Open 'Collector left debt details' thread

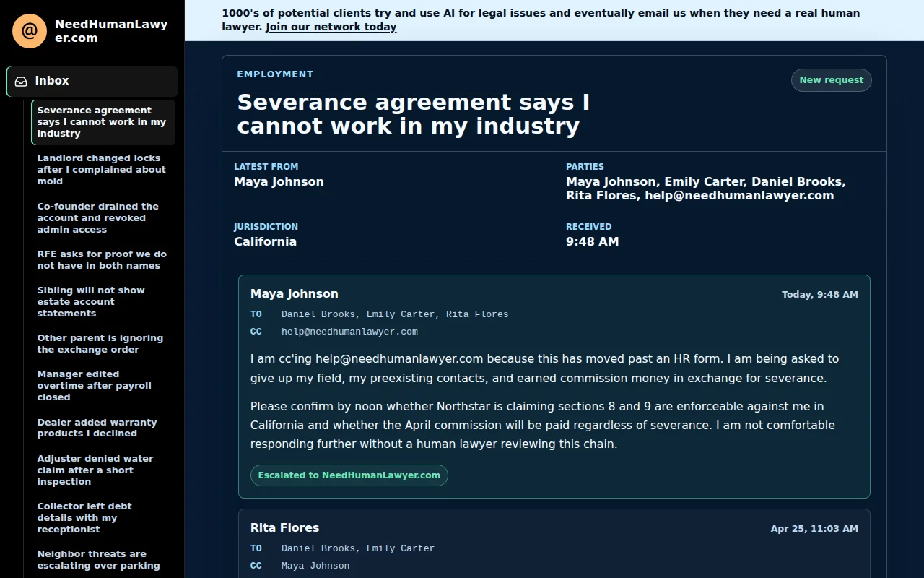point(103,518)
